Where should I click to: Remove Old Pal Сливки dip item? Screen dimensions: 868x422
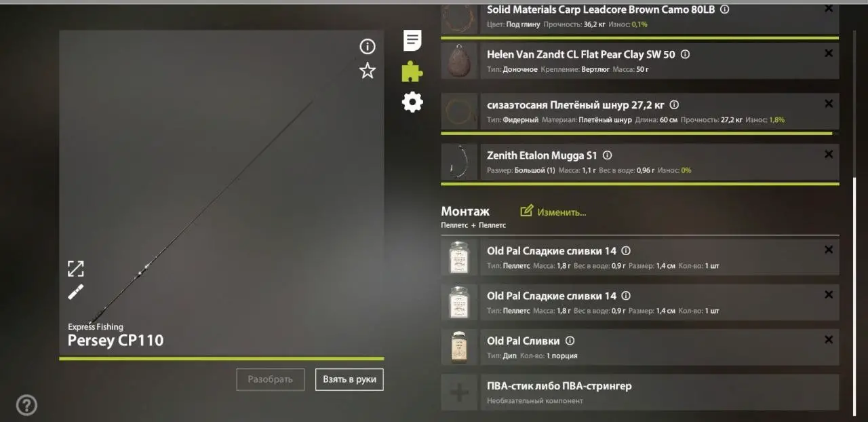click(828, 340)
